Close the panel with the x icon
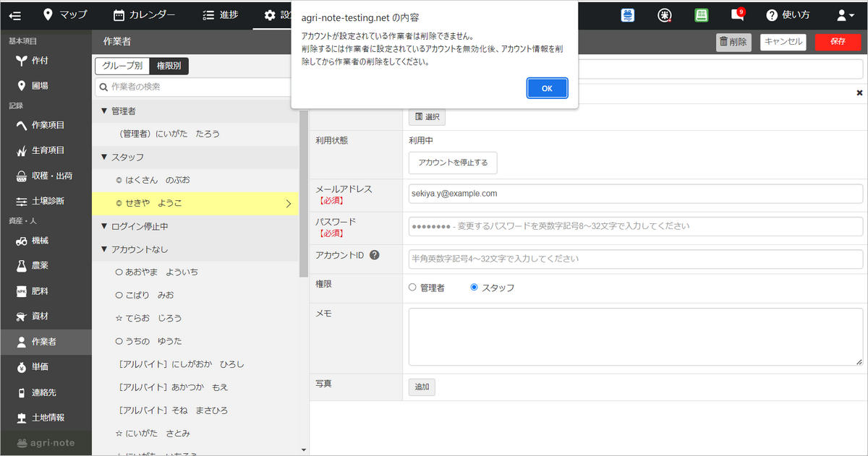 [x=859, y=93]
